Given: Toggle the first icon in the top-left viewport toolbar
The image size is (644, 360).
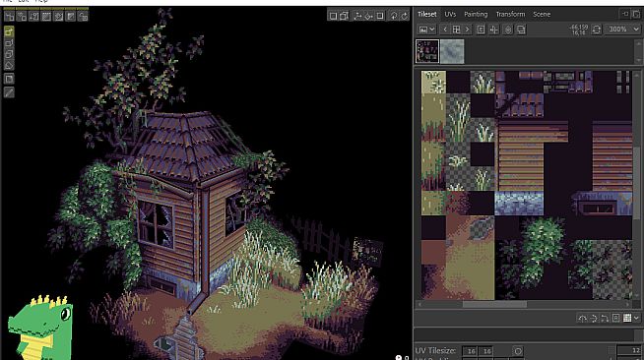Looking at the screenshot, I should tap(9, 16).
